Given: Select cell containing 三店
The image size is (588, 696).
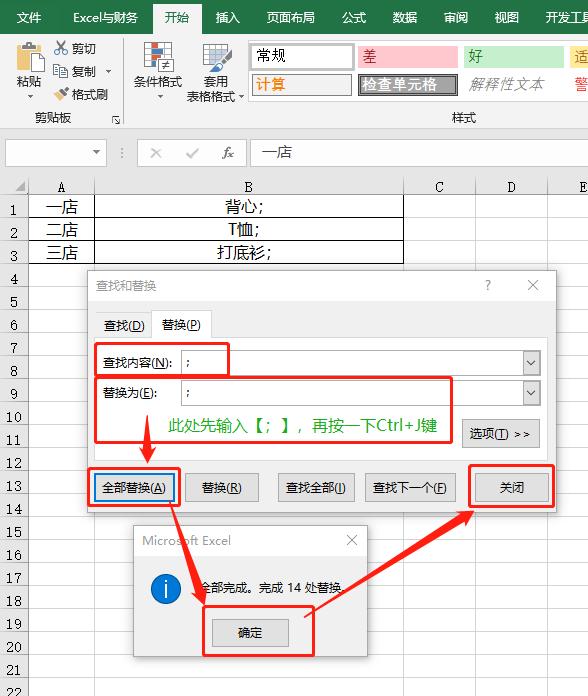Looking at the screenshot, I should click(62, 253).
